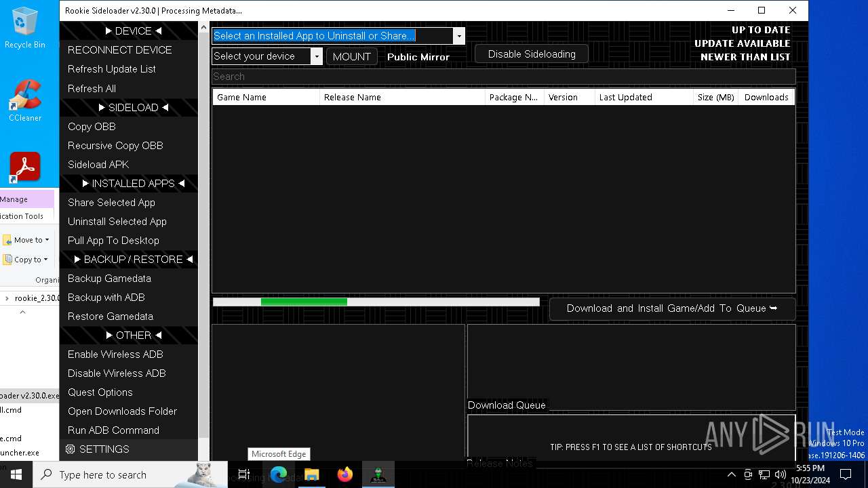Sort list by Package Name column
The image size is (868, 488).
click(515, 97)
